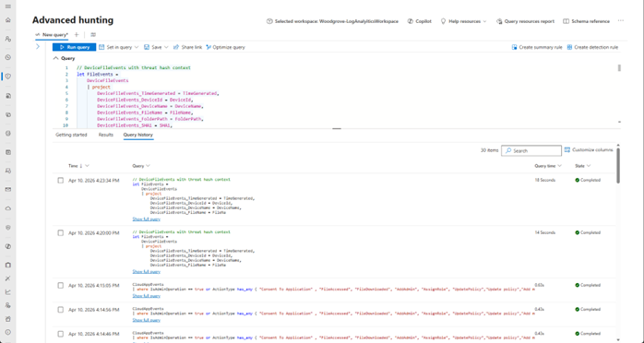Screen dimensions: 644x343
Task: Open Set in query dropdown
Action: pyautogui.click(x=119, y=47)
